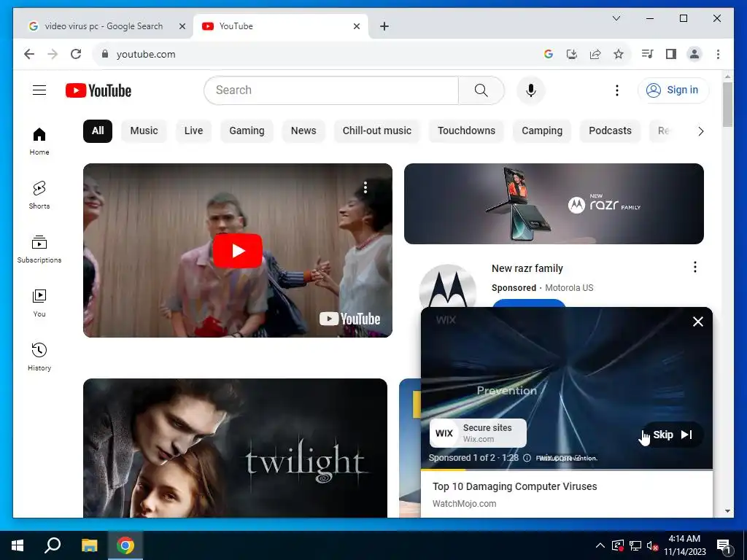
Task: Click the Sign in button
Action: coord(673,90)
